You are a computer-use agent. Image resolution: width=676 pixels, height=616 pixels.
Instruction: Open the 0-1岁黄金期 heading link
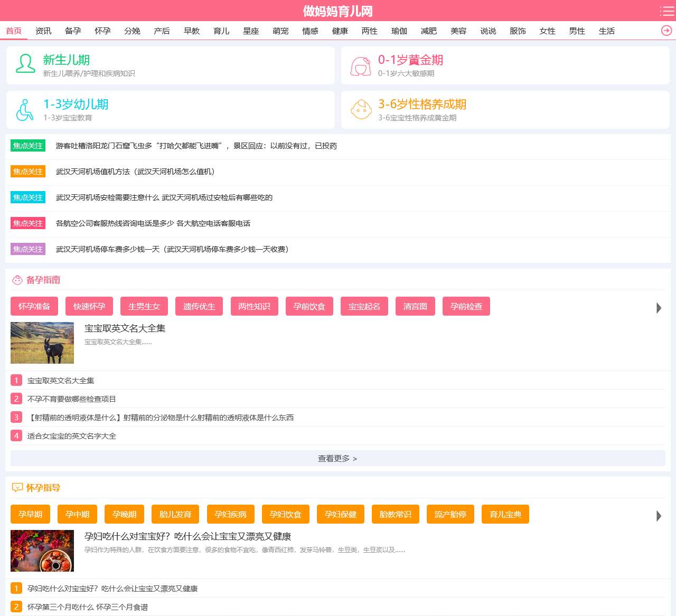coord(410,60)
